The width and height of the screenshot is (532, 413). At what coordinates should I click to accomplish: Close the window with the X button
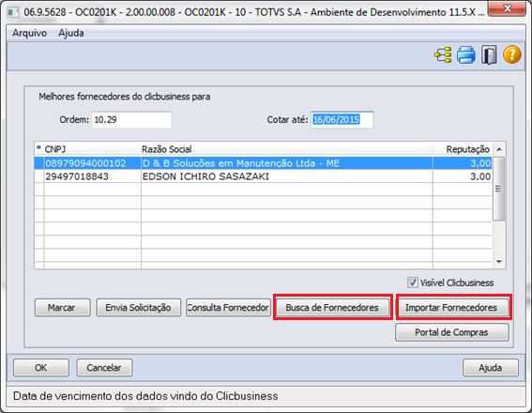coord(508,8)
